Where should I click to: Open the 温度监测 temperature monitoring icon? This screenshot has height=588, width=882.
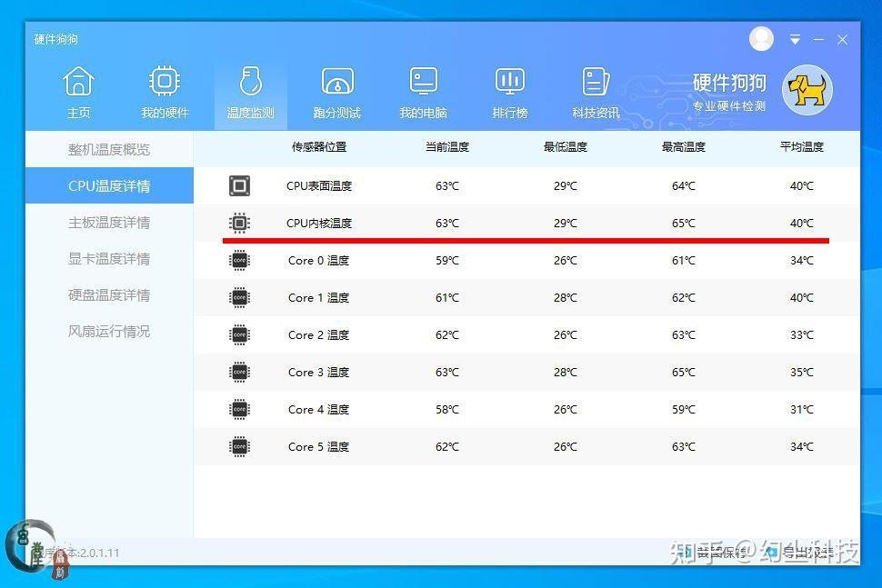coord(250,91)
